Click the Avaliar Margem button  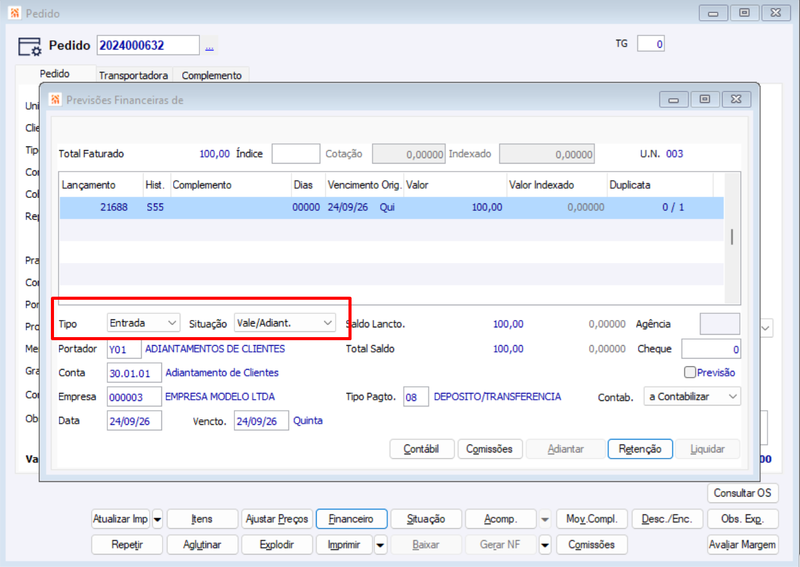[742, 545]
